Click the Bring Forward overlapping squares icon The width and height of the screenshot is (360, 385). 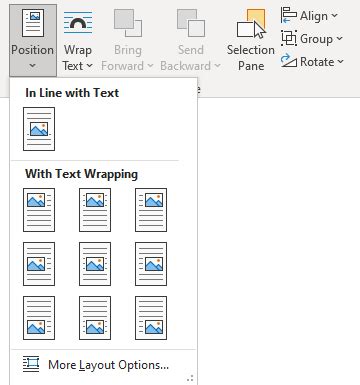pyautogui.click(x=128, y=23)
